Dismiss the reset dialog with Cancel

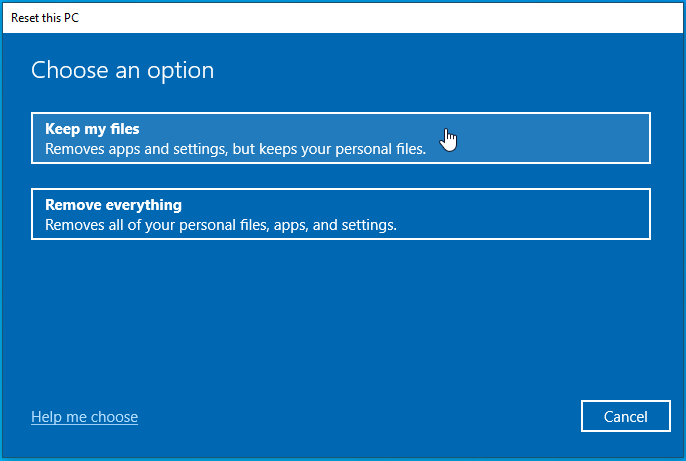point(626,416)
